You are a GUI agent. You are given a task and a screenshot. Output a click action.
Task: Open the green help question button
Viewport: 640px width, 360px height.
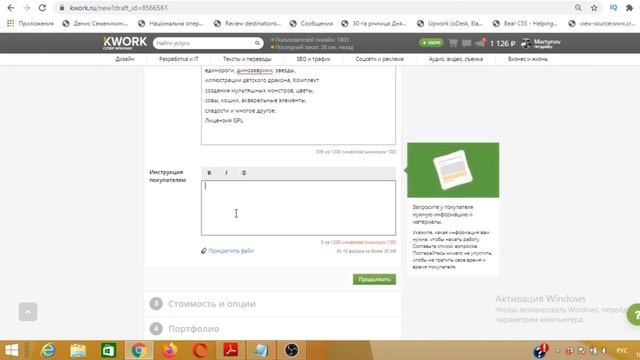point(634,314)
